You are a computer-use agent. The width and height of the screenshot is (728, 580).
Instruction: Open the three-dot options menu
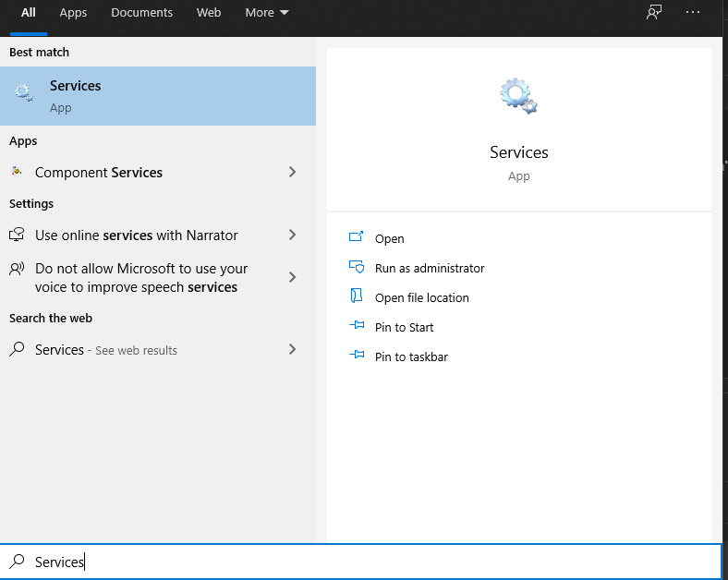pos(694,13)
